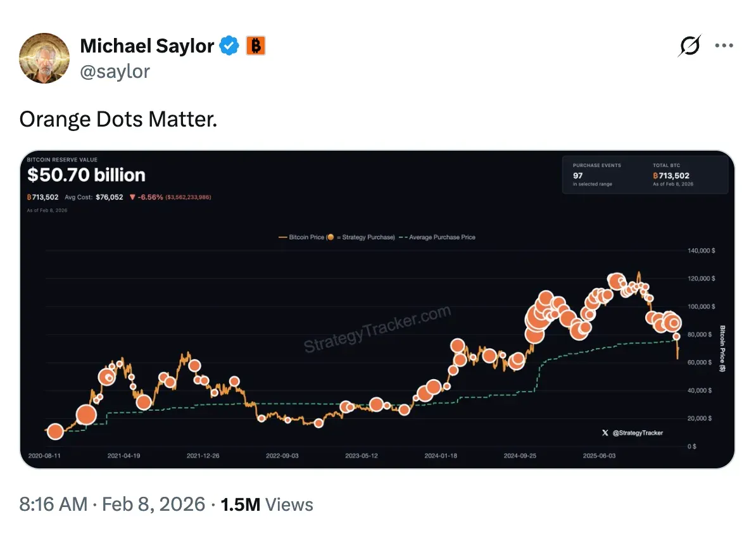Open the @saylor handle link
This screenshot has width=756, height=538.
tap(115, 72)
